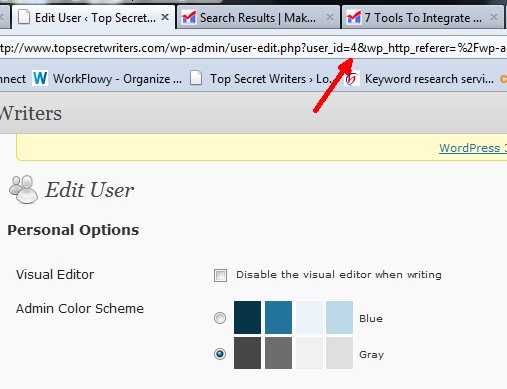Click the Search Results tab favicon

(189, 17)
